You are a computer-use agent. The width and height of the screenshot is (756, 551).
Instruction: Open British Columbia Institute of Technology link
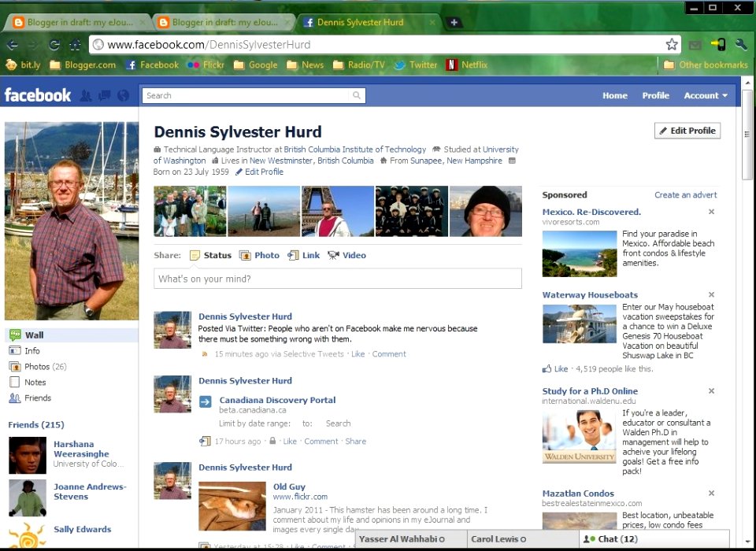point(355,150)
